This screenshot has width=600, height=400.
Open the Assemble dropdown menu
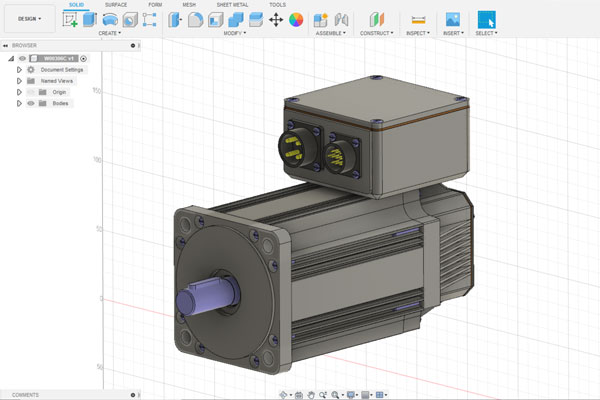[x=331, y=33]
